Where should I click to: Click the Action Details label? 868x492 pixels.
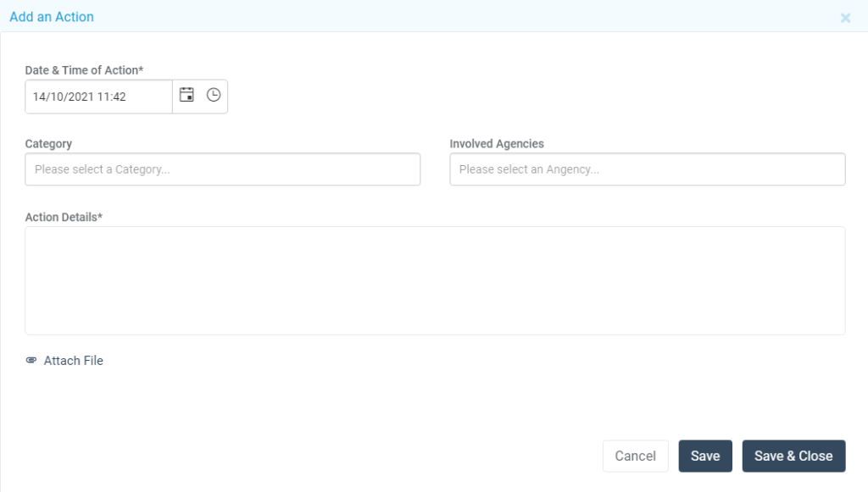click(x=64, y=218)
